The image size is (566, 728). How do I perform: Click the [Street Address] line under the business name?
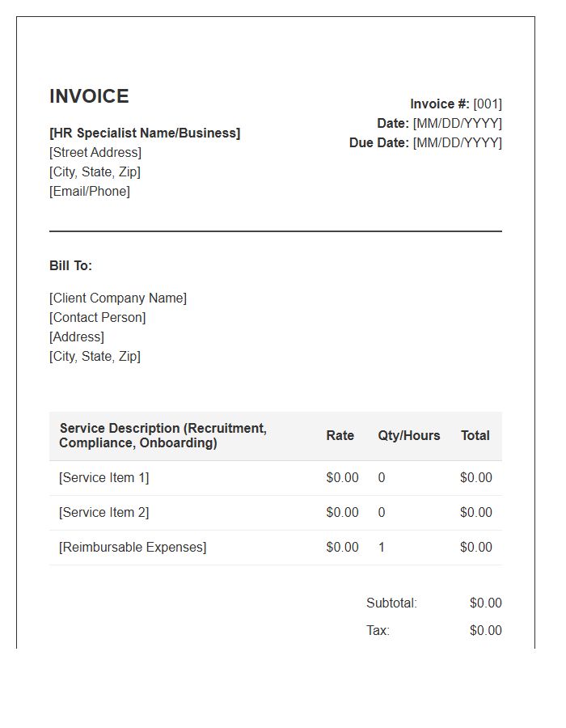(95, 153)
